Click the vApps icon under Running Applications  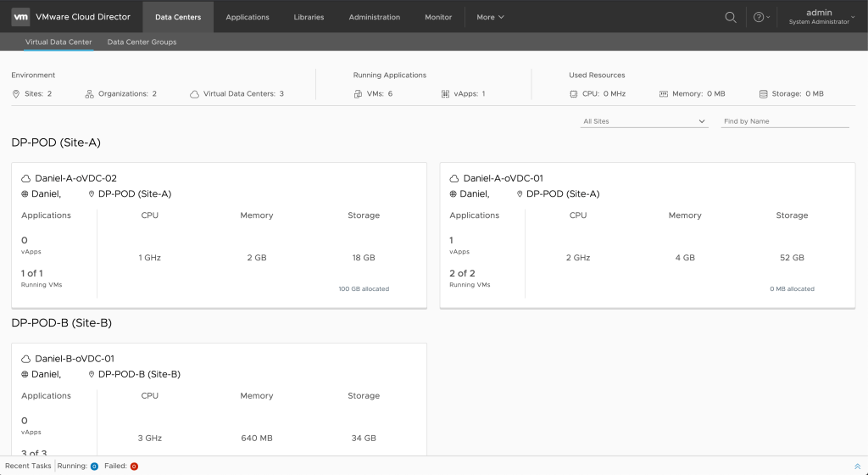point(445,94)
